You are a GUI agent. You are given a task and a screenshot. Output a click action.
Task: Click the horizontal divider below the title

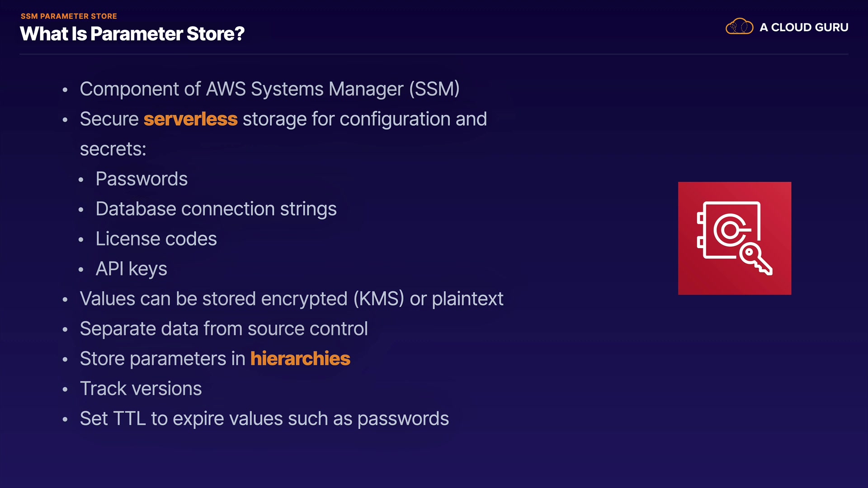click(x=434, y=54)
